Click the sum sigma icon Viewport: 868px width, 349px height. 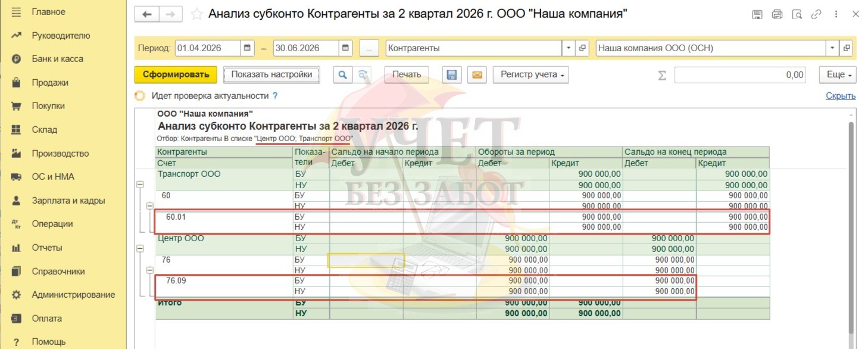point(662,75)
